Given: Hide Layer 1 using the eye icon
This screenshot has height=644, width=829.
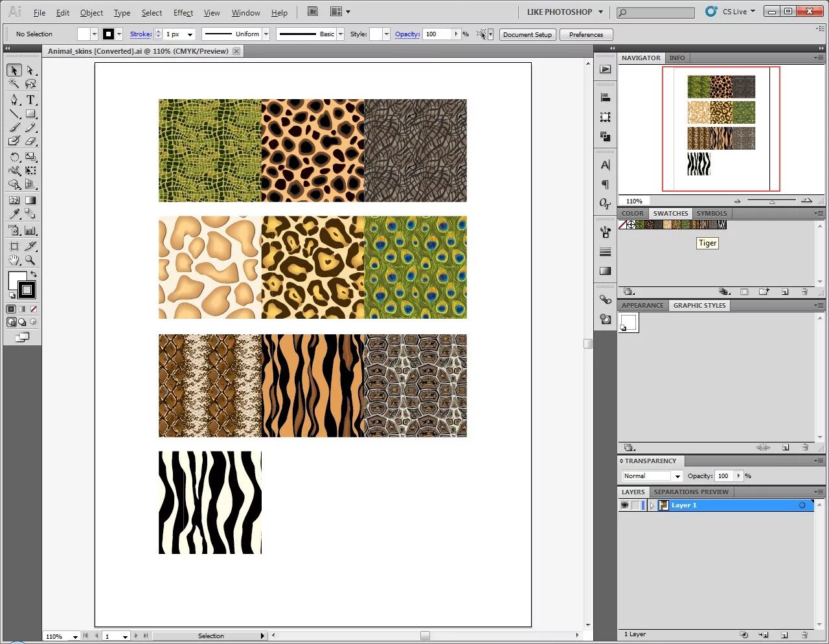Looking at the screenshot, I should click(x=624, y=505).
